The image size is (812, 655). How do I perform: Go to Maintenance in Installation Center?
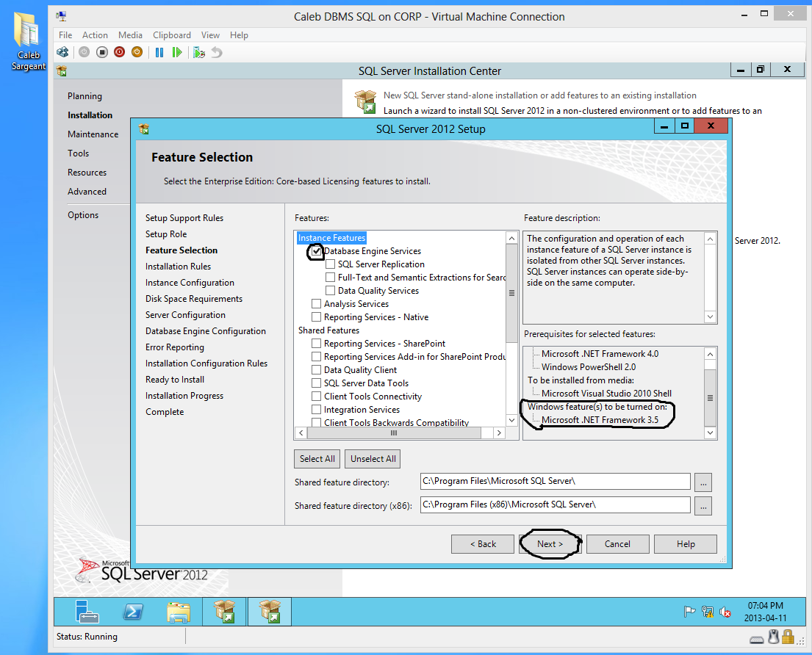(x=93, y=134)
